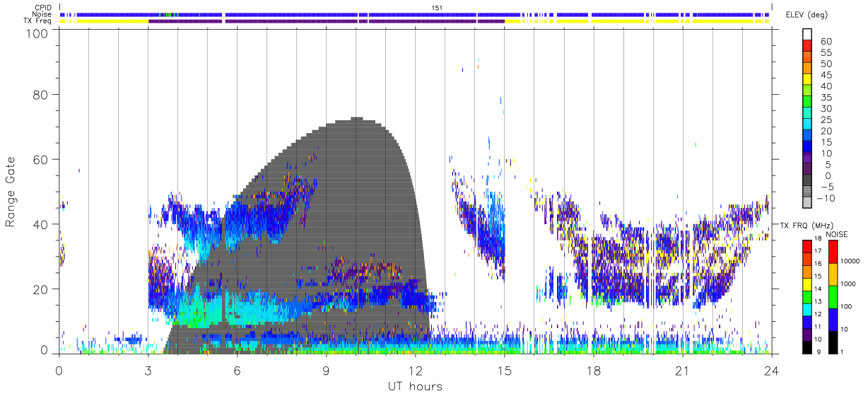Click Range Gate tick label '60'
Image resolution: width=868 pixels, height=401 pixels.
coord(41,159)
